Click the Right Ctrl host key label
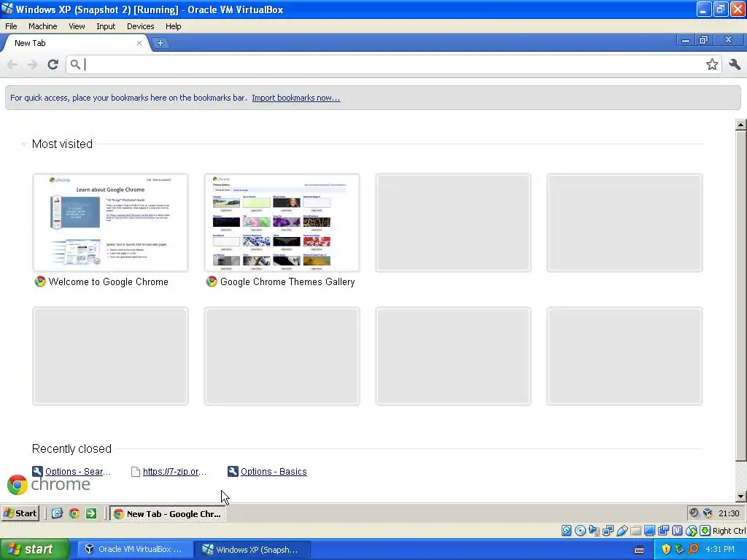747x560 pixels. [x=729, y=531]
